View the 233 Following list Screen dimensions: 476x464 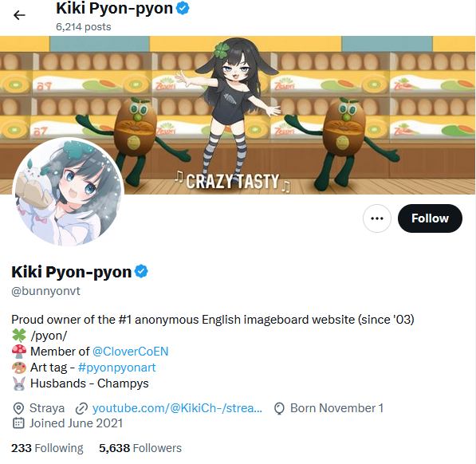tap(47, 448)
